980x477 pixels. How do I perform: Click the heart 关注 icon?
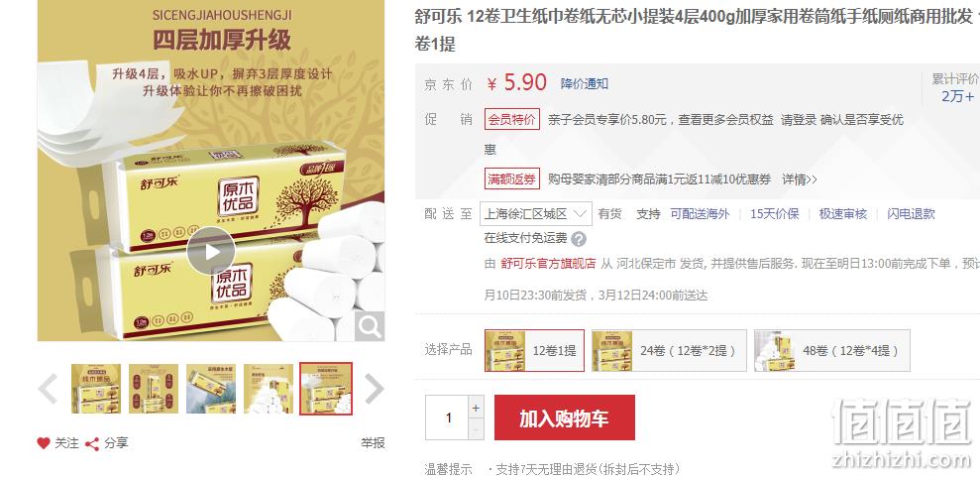[x=44, y=444]
